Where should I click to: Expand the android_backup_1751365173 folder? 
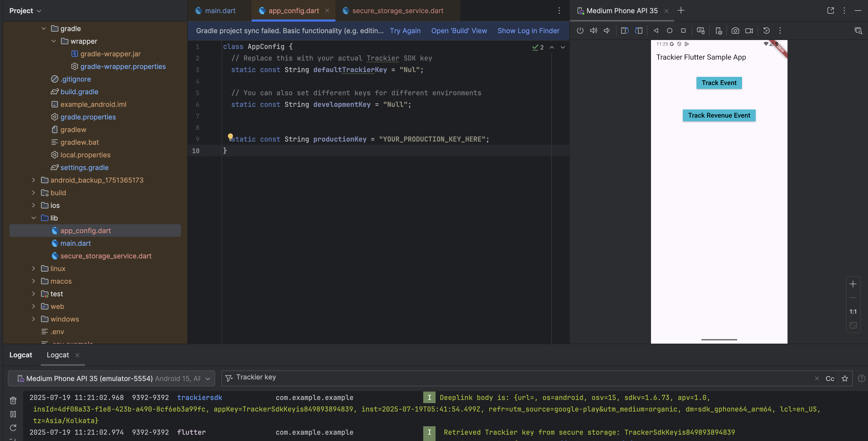pyautogui.click(x=33, y=180)
